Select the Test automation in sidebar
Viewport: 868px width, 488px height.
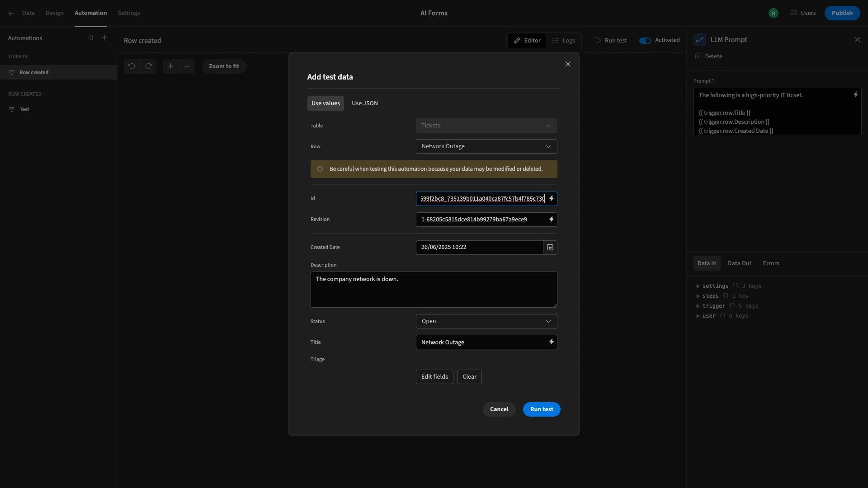pyautogui.click(x=58, y=109)
